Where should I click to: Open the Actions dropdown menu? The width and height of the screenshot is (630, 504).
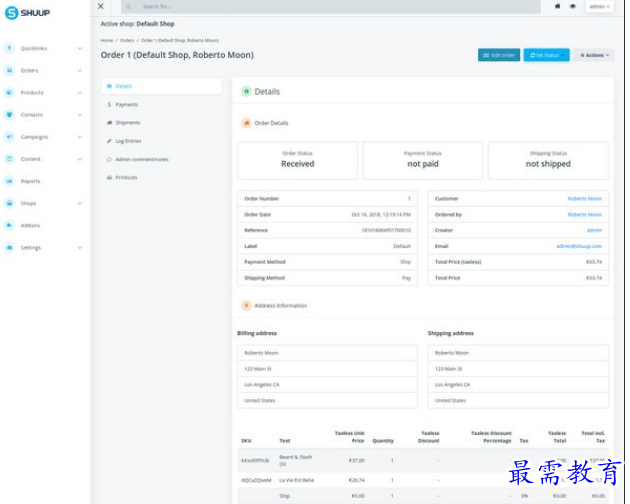pos(594,55)
